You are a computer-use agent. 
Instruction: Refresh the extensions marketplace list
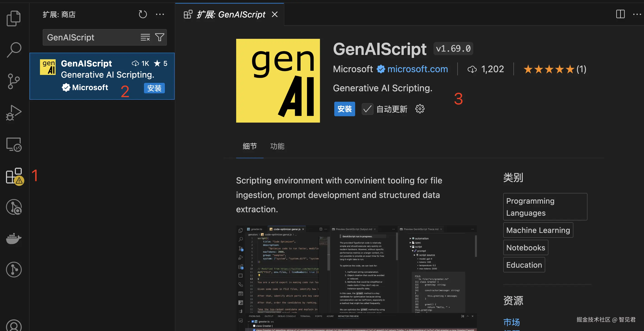[x=143, y=14]
